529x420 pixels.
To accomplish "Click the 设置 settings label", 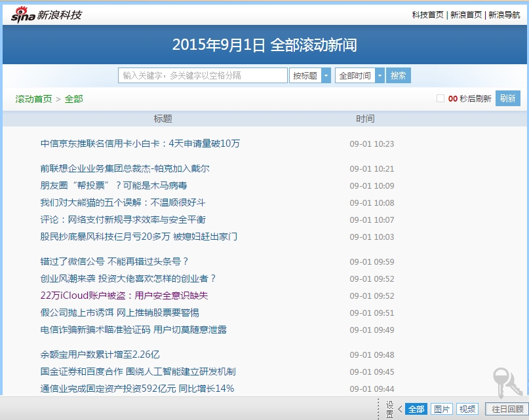I will 389,409.
